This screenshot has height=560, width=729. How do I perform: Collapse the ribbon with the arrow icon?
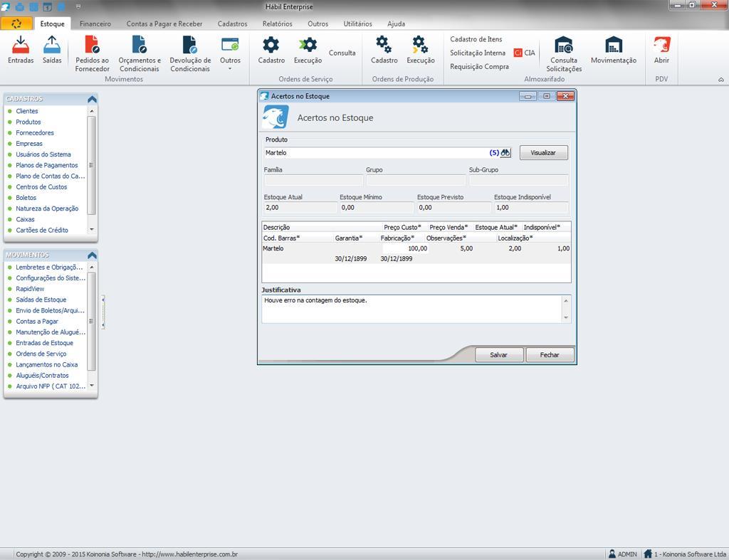click(x=721, y=80)
